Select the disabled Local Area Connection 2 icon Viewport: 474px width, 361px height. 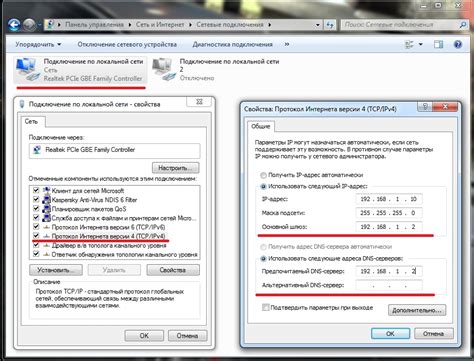[164, 69]
